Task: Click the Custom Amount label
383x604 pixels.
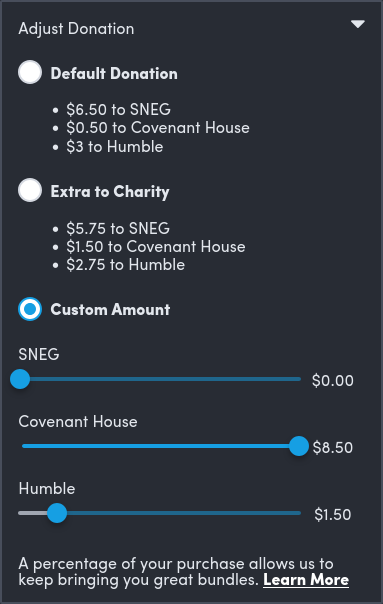Action: click(110, 310)
